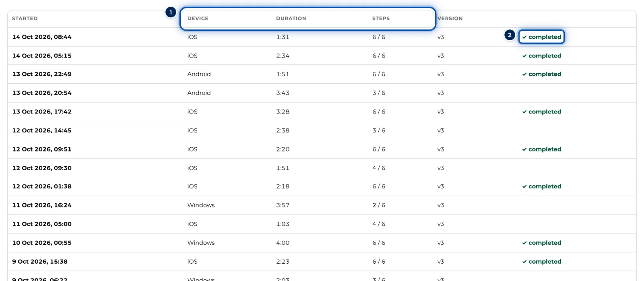This screenshot has height=281, width=644.
Task: Click the 2 / 6 steps cell
Action: pyautogui.click(x=379, y=205)
